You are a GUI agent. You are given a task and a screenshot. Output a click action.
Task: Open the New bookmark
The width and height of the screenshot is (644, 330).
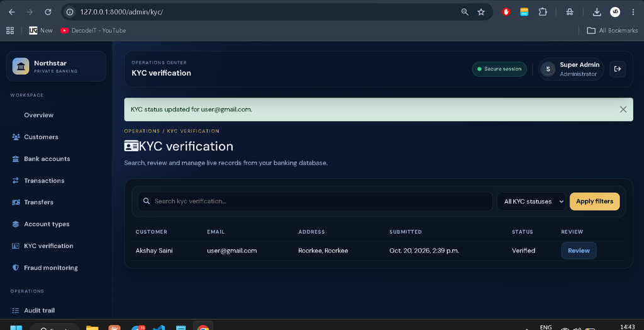(x=41, y=30)
